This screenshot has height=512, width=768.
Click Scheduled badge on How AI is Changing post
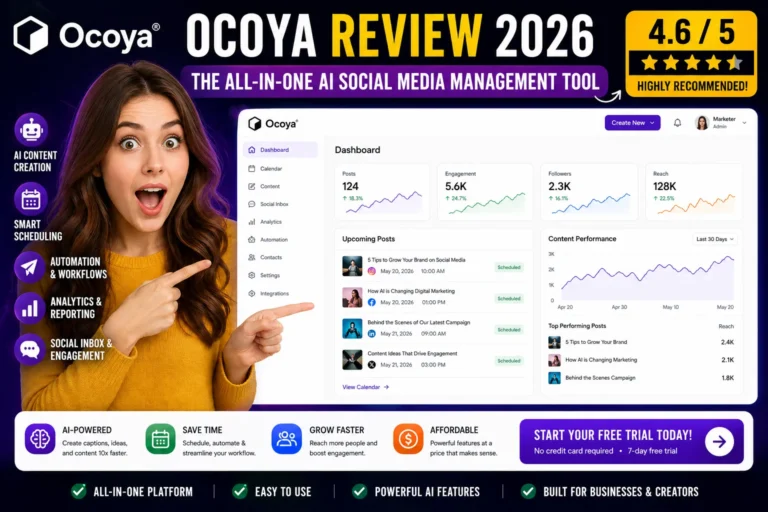pos(509,298)
